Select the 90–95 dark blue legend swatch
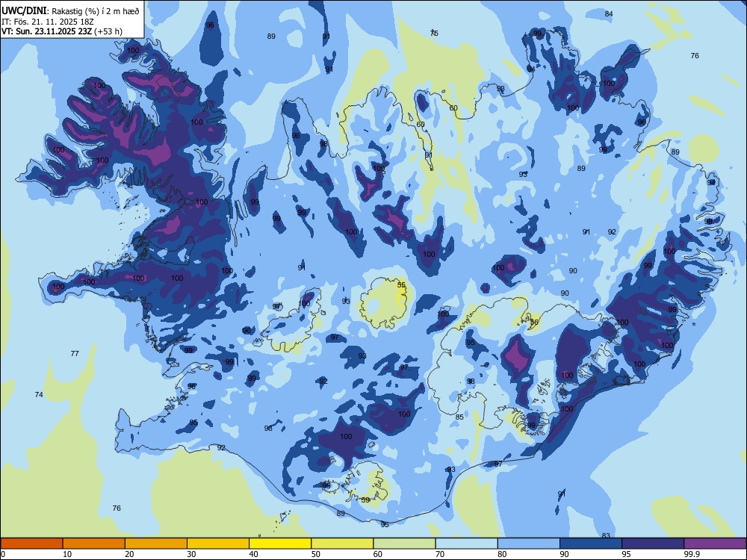747x560 pixels. (591, 544)
